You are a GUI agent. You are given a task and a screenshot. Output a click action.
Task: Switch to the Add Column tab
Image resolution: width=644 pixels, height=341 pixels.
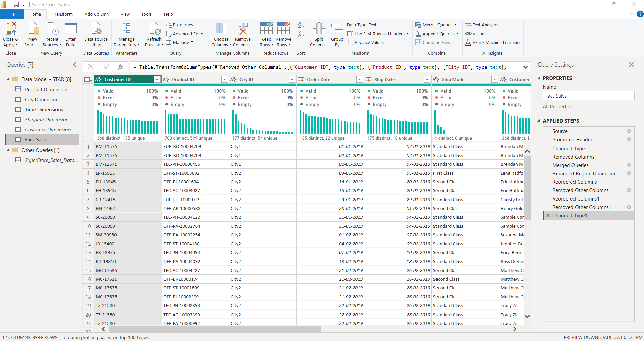coord(97,14)
